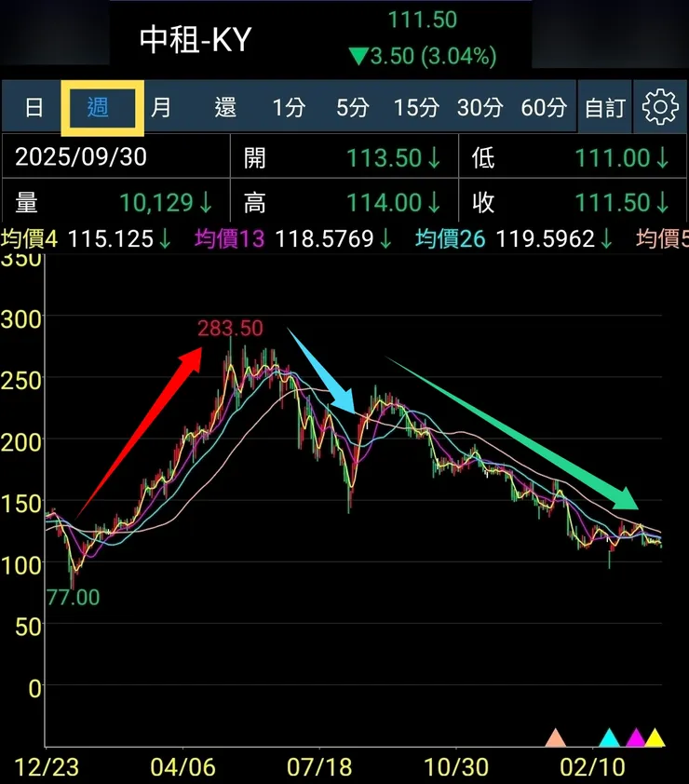The image size is (689, 784).
Task: Tap the 12/23 date label on axis
Action: [x=47, y=767]
